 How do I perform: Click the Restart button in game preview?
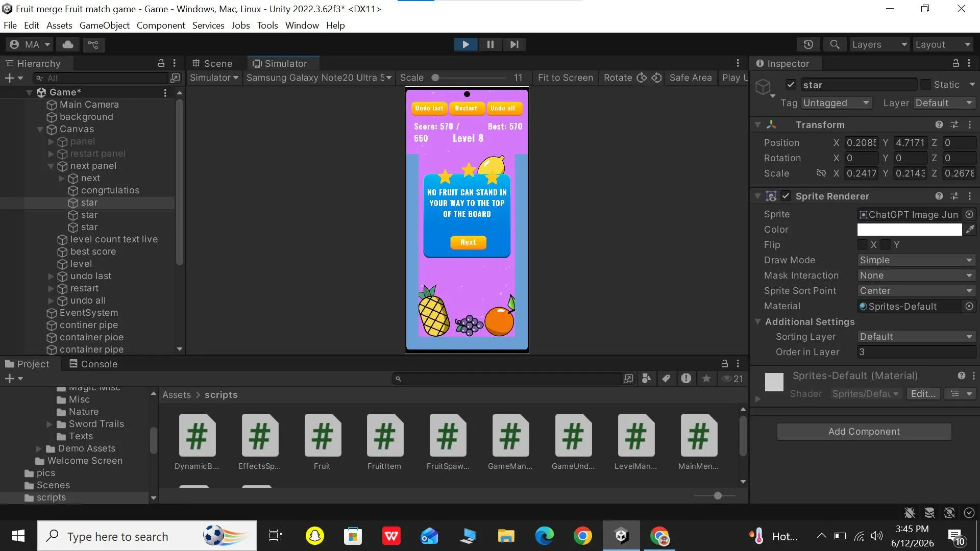pos(466,108)
